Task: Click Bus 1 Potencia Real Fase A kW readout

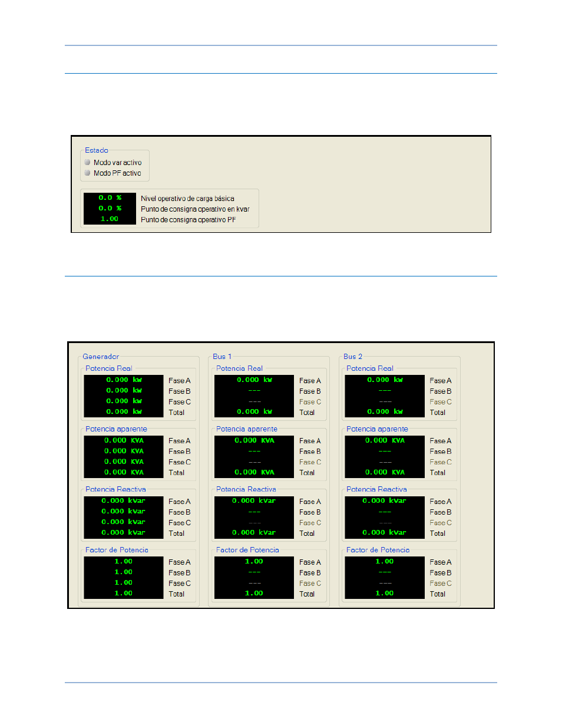Action: [x=254, y=380]
